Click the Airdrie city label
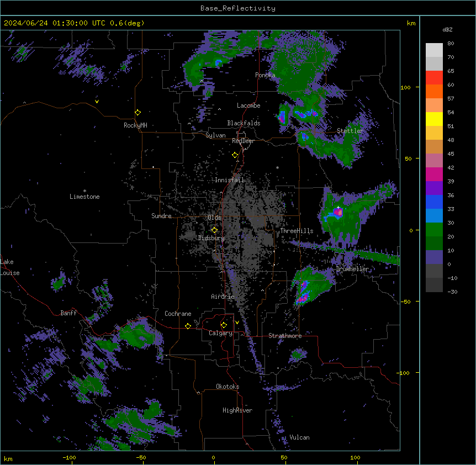Image resolution: width=476 pixels, height=465 pixels. pos(223,297)
